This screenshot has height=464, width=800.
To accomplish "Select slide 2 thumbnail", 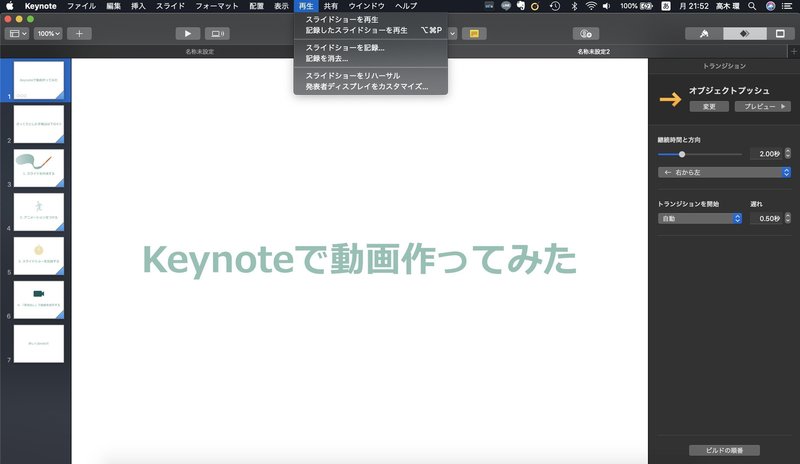I will 39,124.
